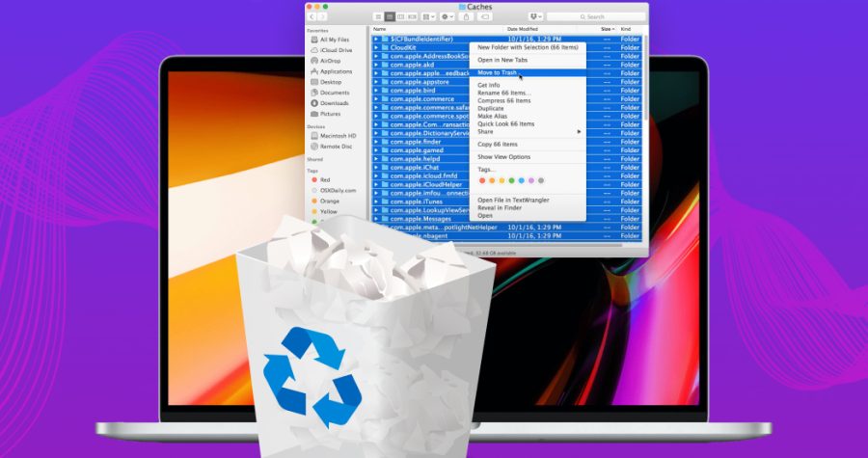Image resolution: width=868 pixels, height=458 pixels.
Task: Select Macintosh HD in sidebar Devices
Action: [339, 136]
